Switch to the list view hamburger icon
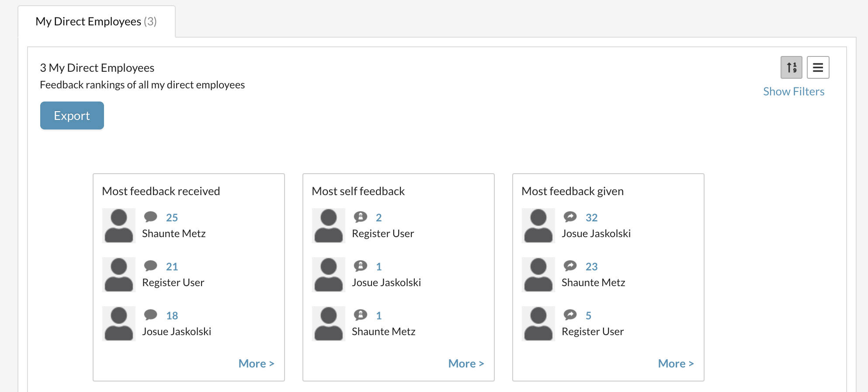This screenshot has height=392, width=868. pos(818,67)
